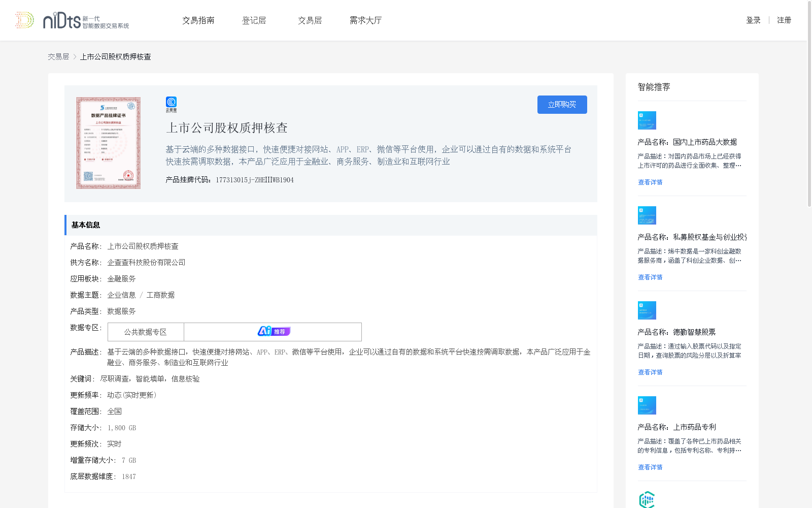Click the 金融服务 application sector value
The image size is (812, 508).
point(121,279)
